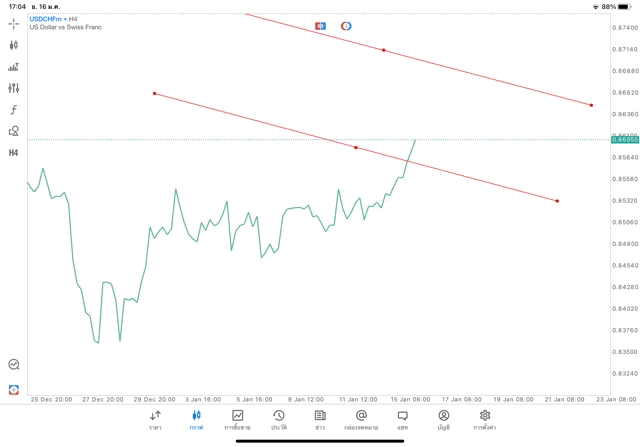
Task: Activate the crosshair cursor tool
Action: 14,23
